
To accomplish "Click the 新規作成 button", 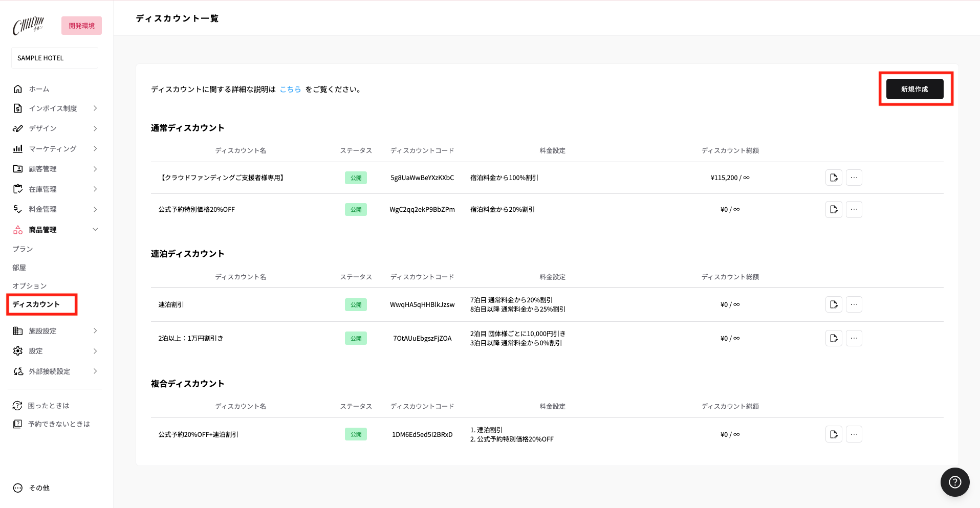I will (x=914, y=89).
